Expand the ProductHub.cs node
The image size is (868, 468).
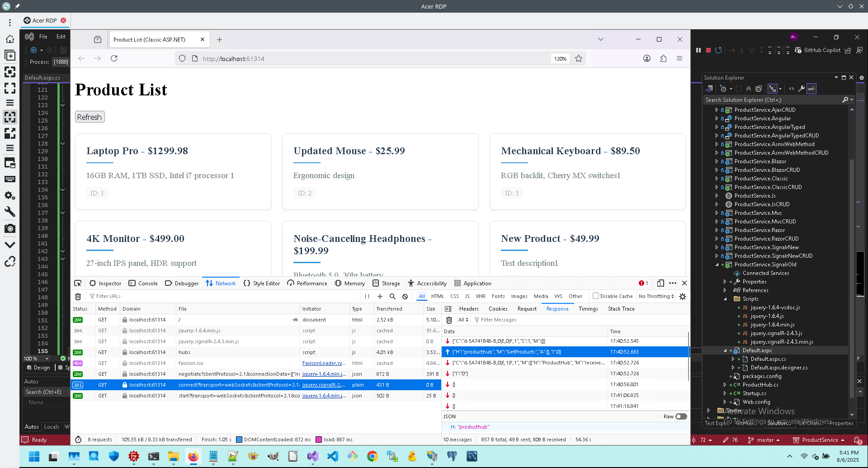(725, 385)
